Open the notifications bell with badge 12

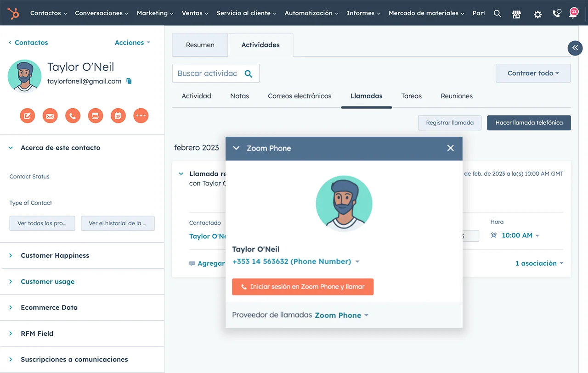[x=573, y=13]
